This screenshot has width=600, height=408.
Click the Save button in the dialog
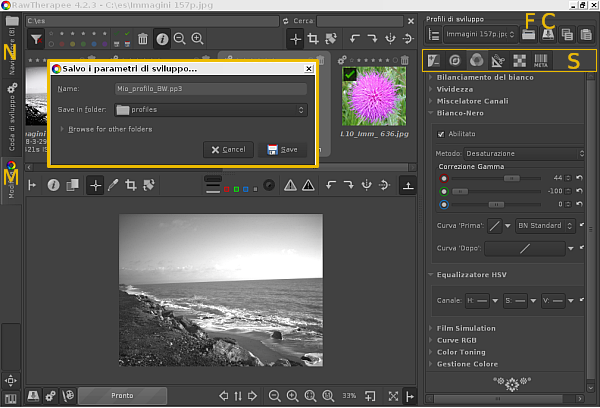[x=282, y=149]
